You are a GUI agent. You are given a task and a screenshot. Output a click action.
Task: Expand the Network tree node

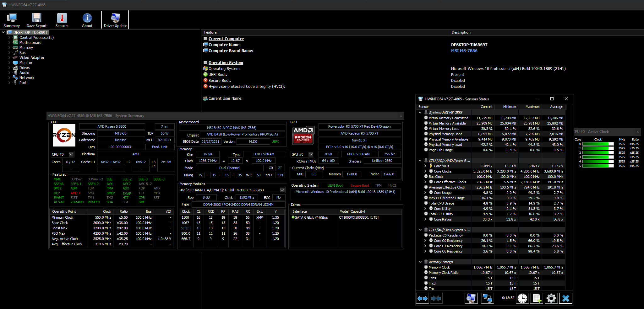point(9,78)
